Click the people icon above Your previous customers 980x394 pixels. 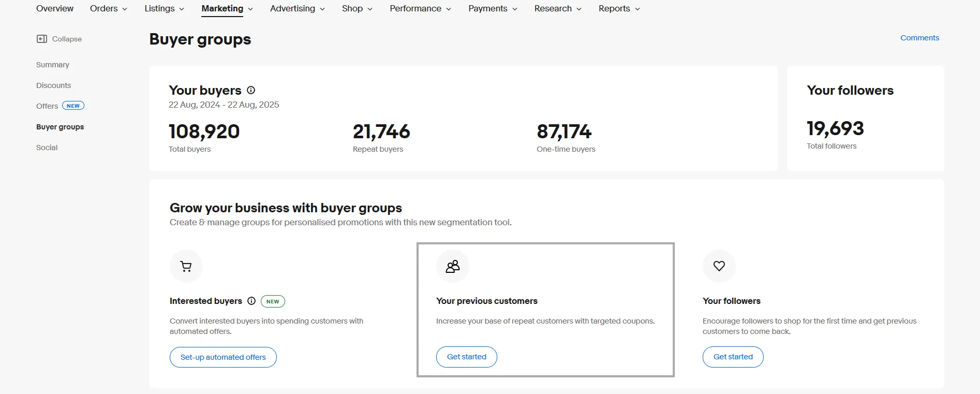tap(453, 266)
